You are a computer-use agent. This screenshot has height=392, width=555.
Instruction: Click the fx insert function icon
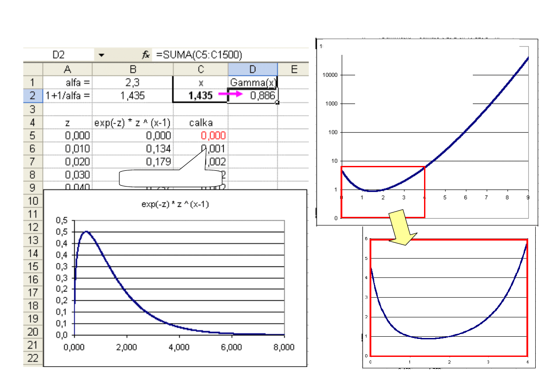tap(145, 55)
